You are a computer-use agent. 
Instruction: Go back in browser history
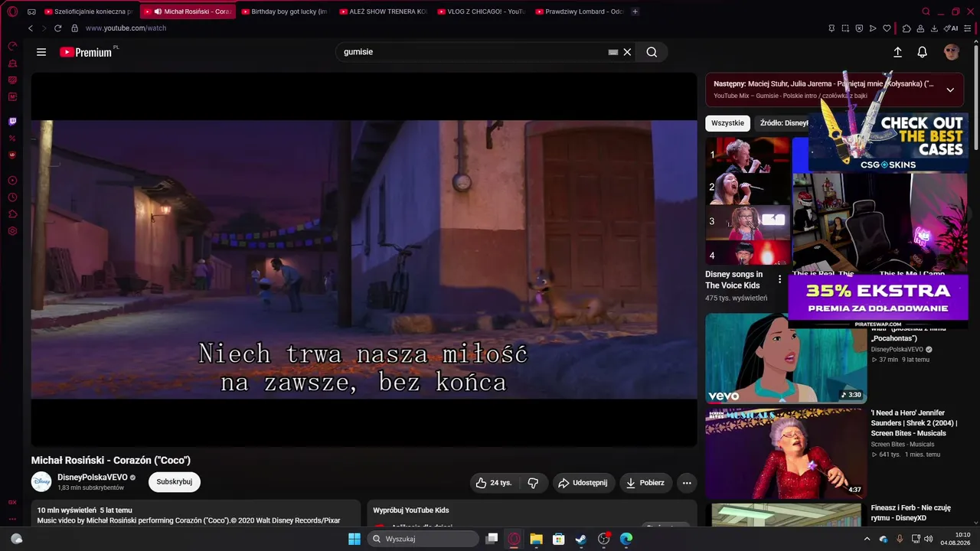pyautogui.click(x=31, y=28)
